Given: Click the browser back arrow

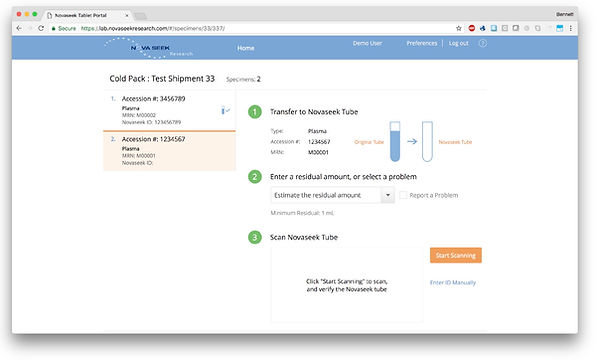Looking at the screenshot, I should [19, 28].
